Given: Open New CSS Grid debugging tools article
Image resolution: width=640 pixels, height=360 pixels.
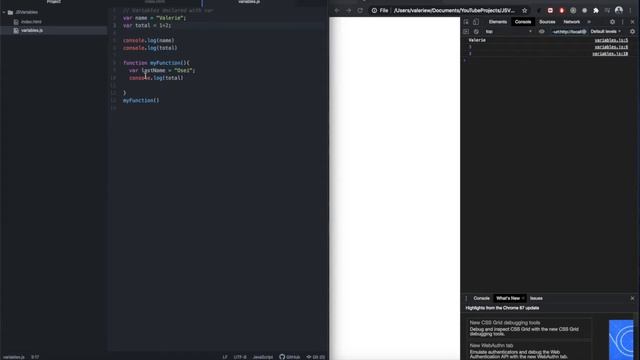Looking at the screenshot, I should (504, 323).
